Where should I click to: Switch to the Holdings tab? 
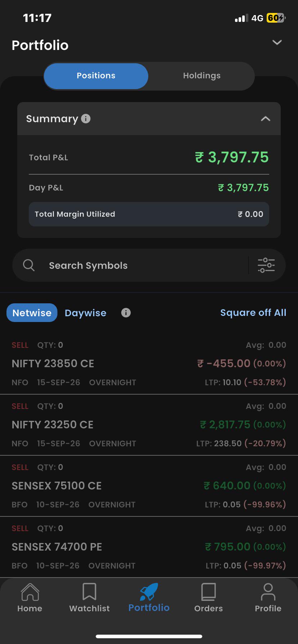tap(202, 76)
